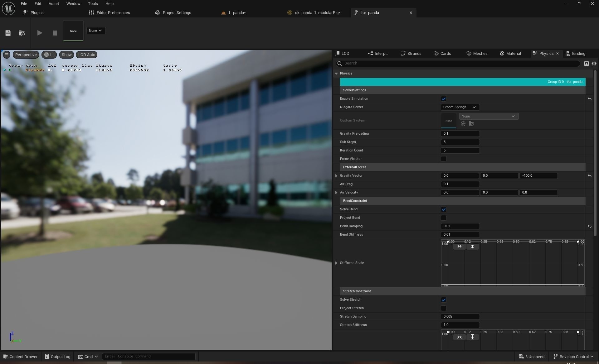Click the property matrix grid icon

pyautogui.click(x=587, y=64)
